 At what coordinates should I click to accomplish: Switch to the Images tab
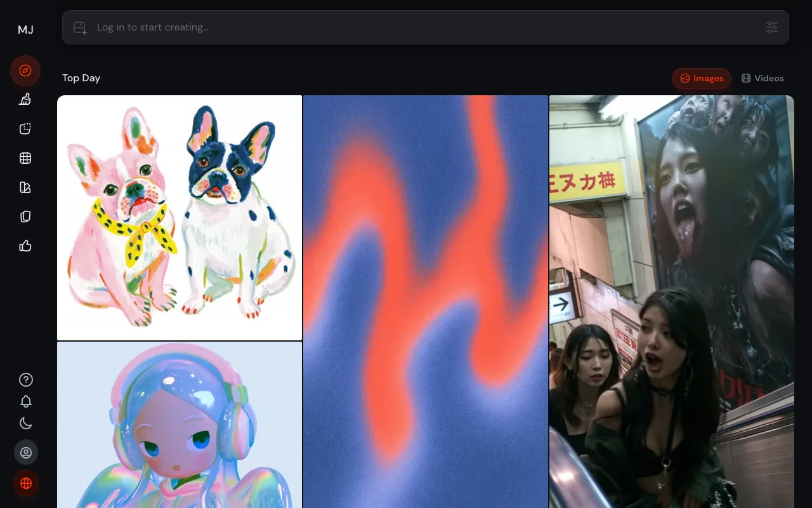coord(702,78)
